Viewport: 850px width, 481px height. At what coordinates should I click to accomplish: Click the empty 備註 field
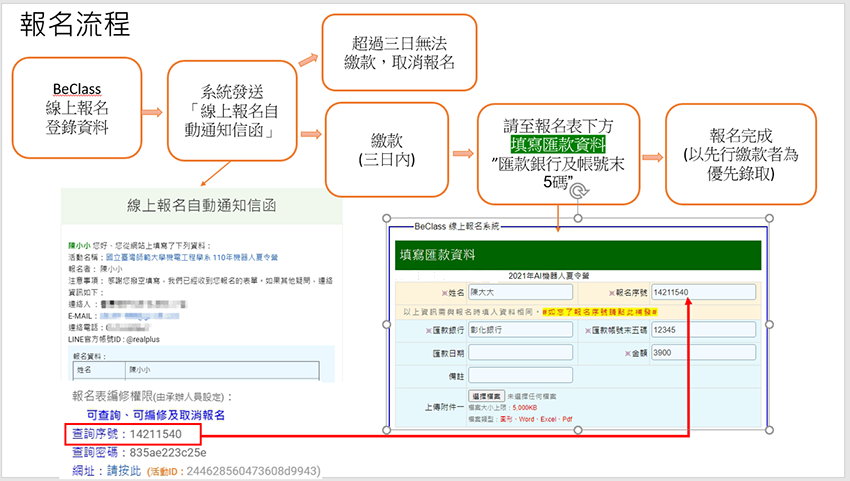(x=520, y=375)
